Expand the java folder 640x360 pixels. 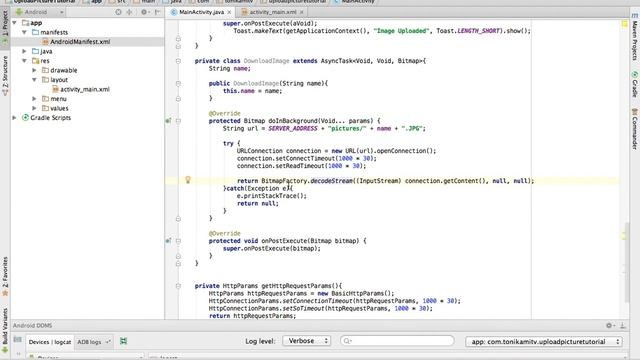24,51
